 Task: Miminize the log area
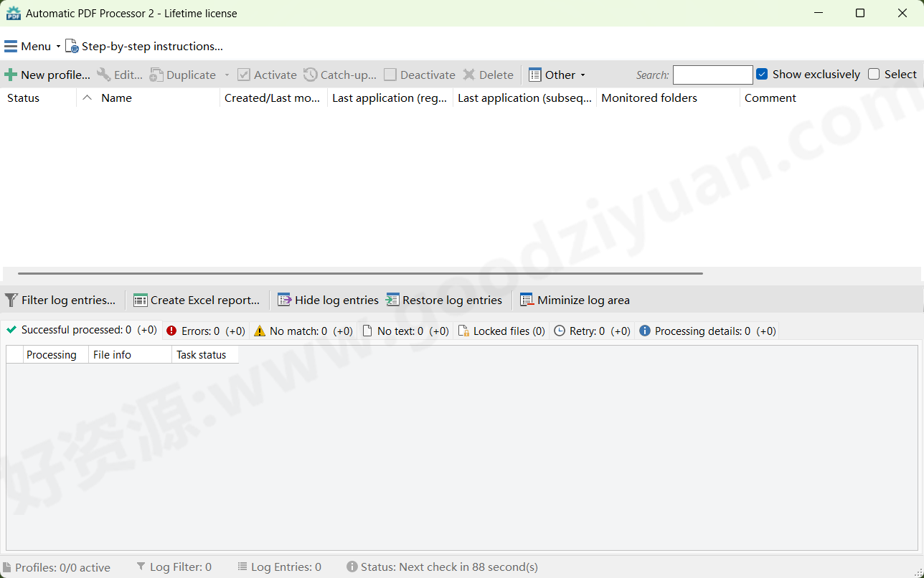point(526,300)
